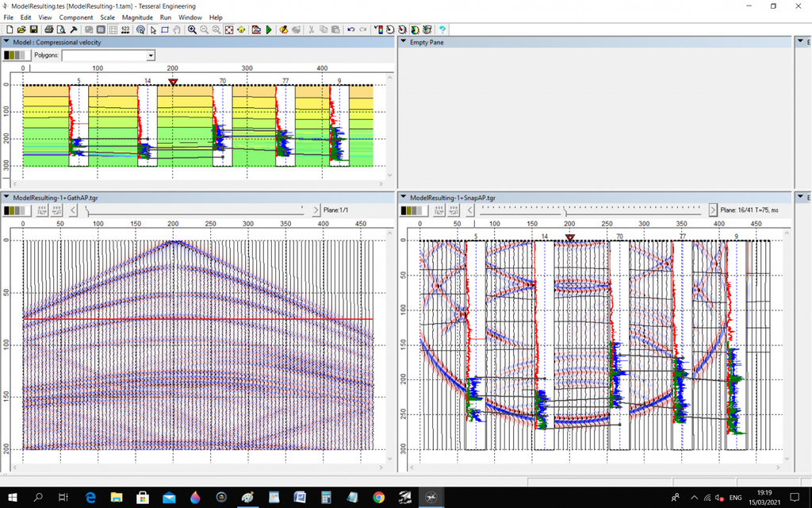Click the Zoom In magnifier icon
This screenshot has height=508, width=812.
[x=193, y=29]
